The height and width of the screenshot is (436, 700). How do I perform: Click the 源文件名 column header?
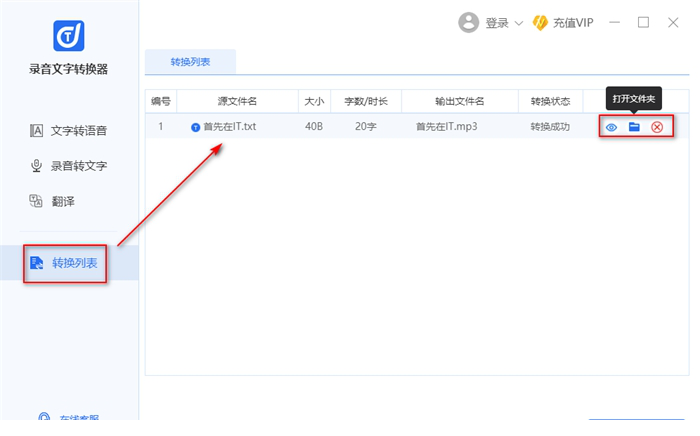(238, 102)
